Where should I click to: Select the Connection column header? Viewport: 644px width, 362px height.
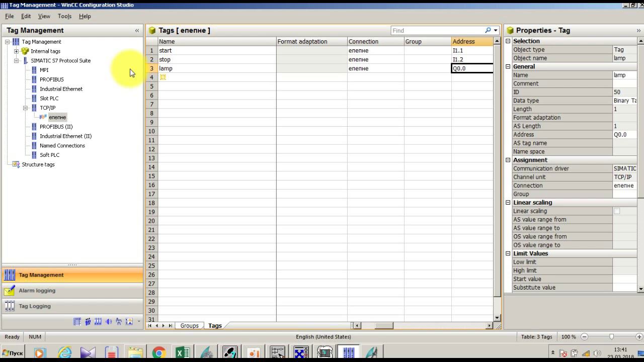point(376,42)
